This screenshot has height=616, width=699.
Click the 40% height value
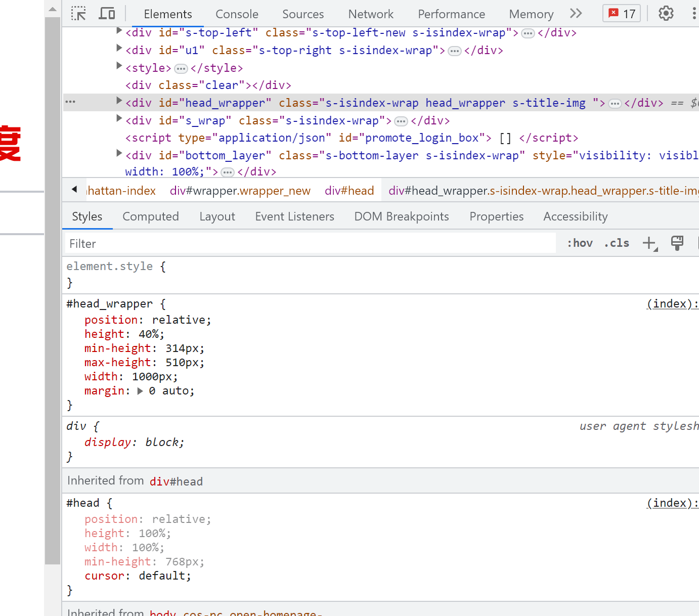point(148,334)
